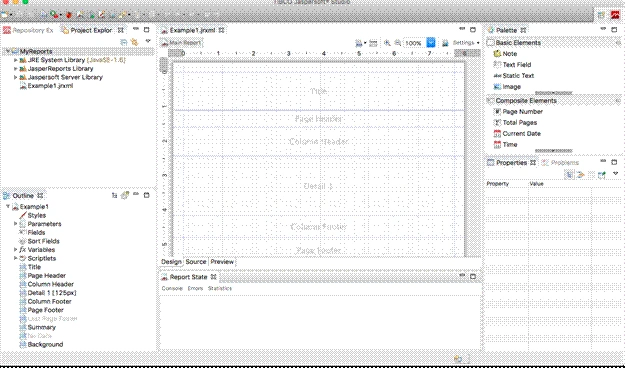
Task: Click the first icon in Outline toolbar
Action: (115, 195)
